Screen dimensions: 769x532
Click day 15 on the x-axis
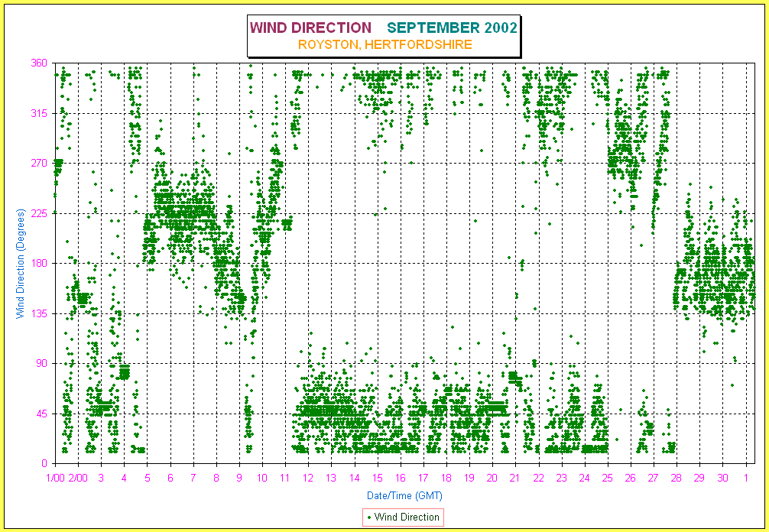pos(378,478)
